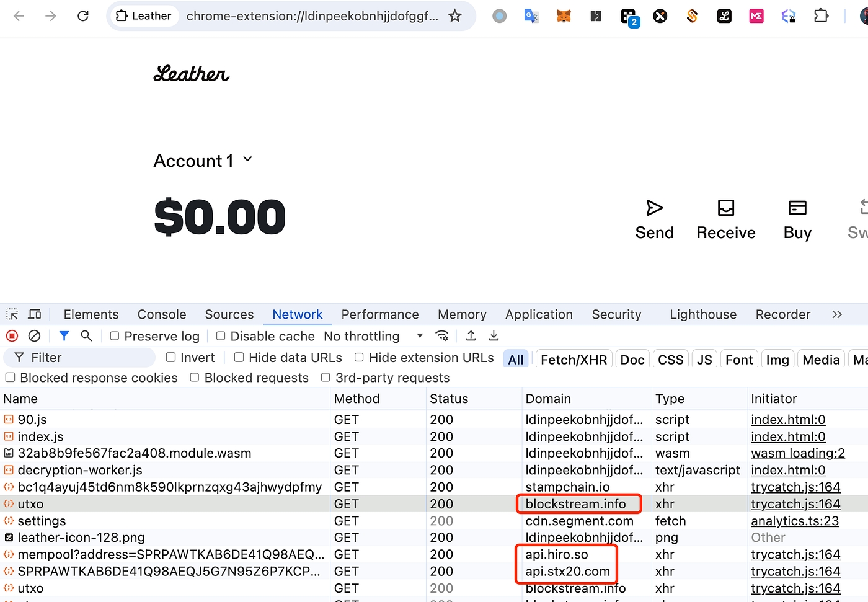Enable the Preserve log checkbox

pos(115,336)
